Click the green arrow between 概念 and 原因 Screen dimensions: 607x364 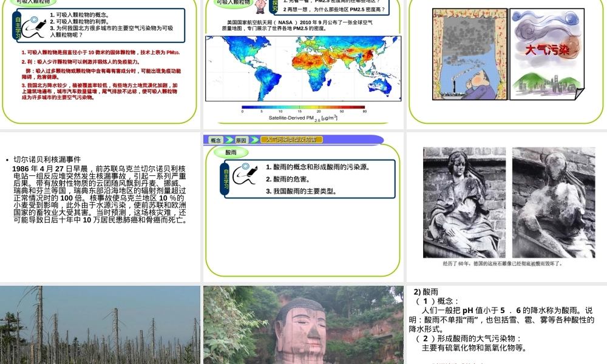(x=229, y=140)
